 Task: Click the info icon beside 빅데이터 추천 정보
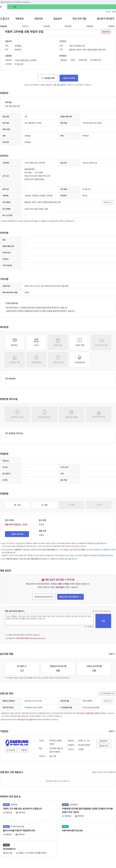[x=19, y=797]
